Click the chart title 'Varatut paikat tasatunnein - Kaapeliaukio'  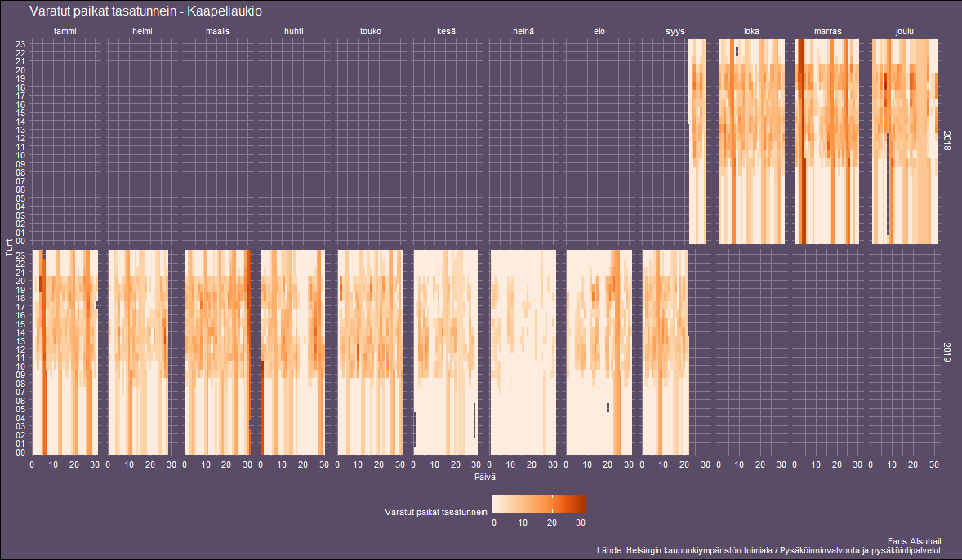coord(145,11)
